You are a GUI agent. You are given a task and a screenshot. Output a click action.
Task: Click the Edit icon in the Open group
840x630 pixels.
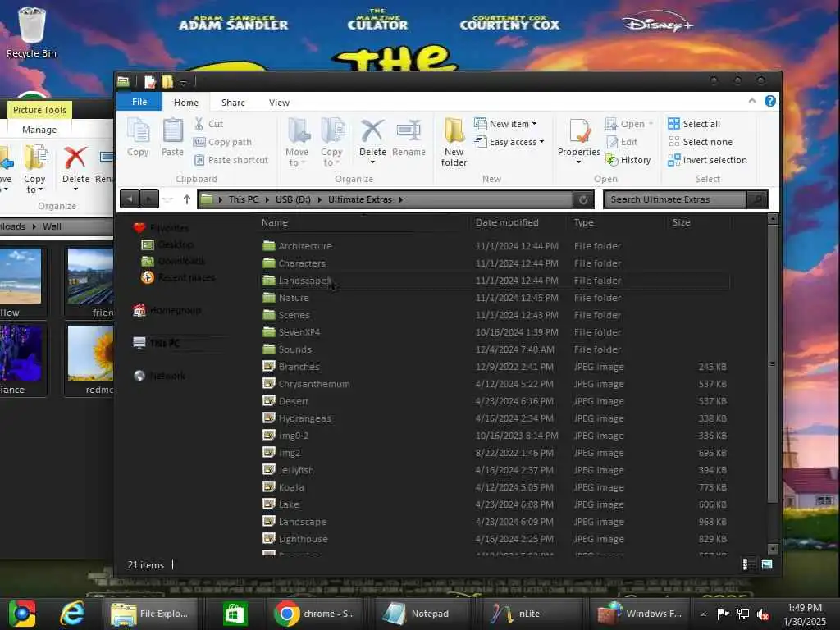coord(622,142)
